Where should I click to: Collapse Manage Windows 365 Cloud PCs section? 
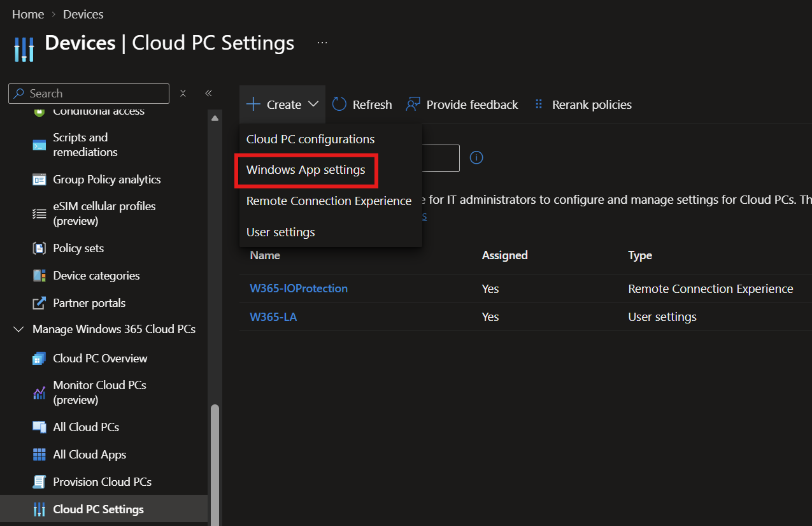18,329
